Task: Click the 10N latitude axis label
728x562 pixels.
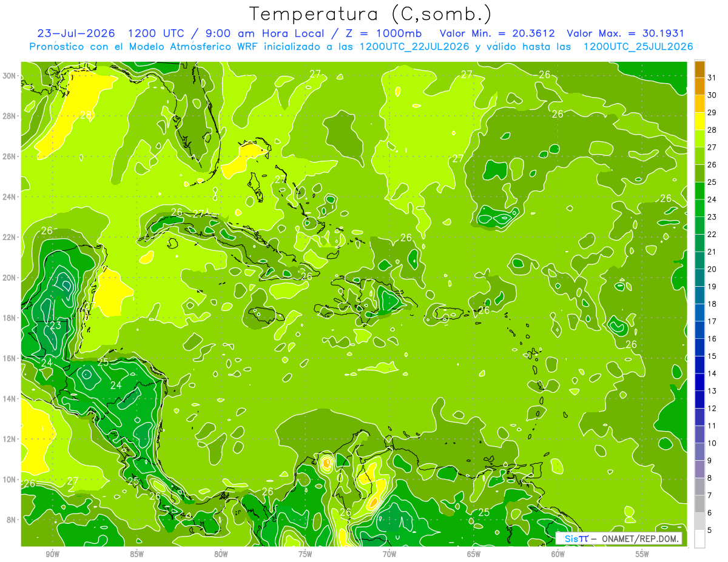Action: (10, 480)
